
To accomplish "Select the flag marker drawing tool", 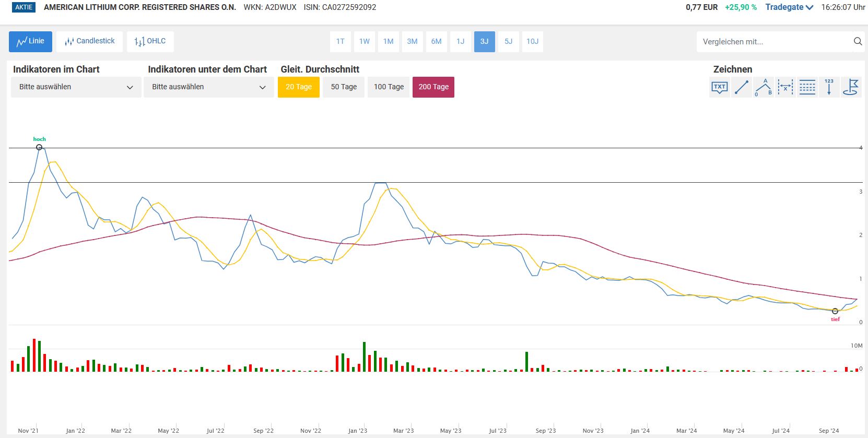I will 851,87.
